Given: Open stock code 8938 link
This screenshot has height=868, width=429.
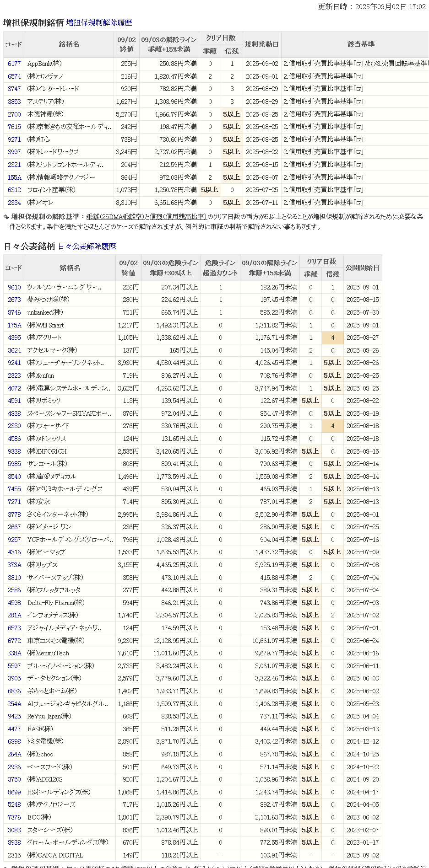Looking at the screenshot, I should 14,842.
